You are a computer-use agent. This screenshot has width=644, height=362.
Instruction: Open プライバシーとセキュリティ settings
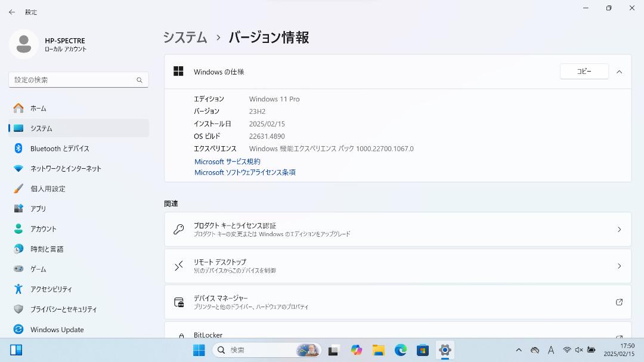79,310
